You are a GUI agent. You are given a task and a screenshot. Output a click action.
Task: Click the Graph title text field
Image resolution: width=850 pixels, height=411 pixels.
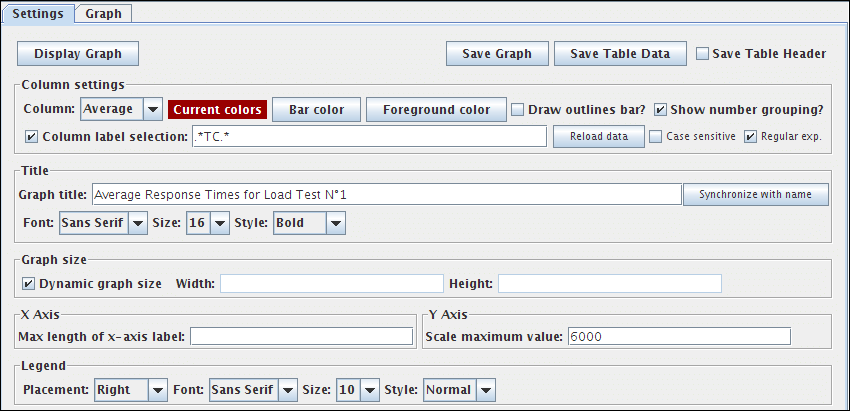[386, 194]
